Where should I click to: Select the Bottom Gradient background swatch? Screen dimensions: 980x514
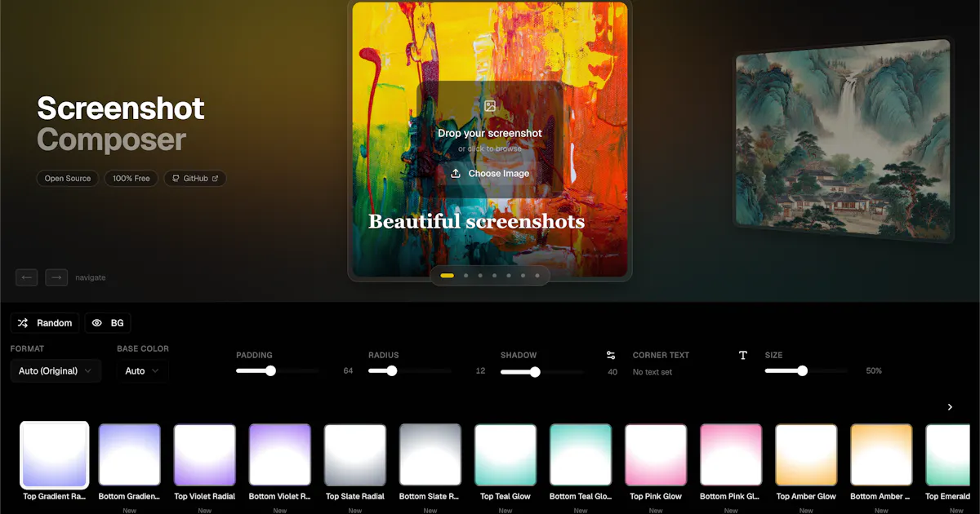tap(130, 454)
